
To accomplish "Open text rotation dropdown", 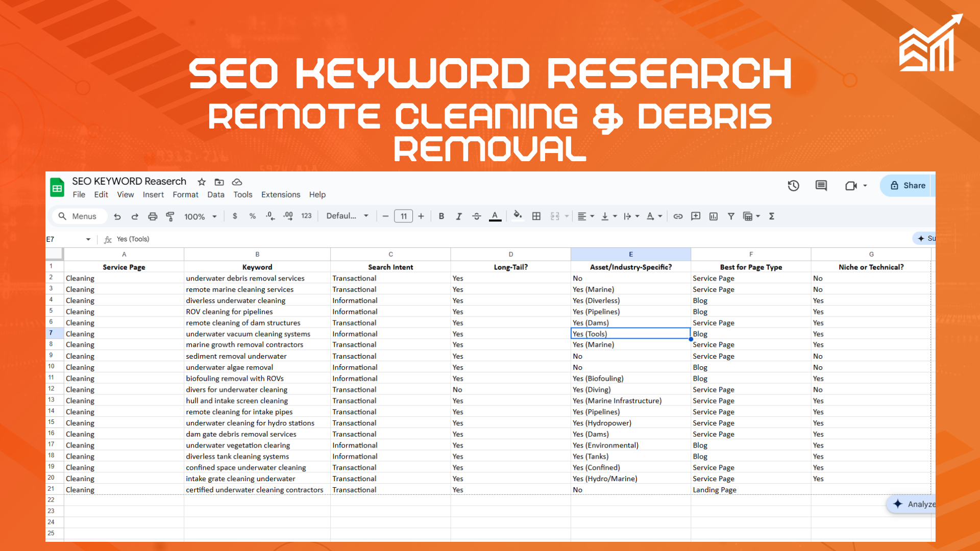I will tap(654, 216).
